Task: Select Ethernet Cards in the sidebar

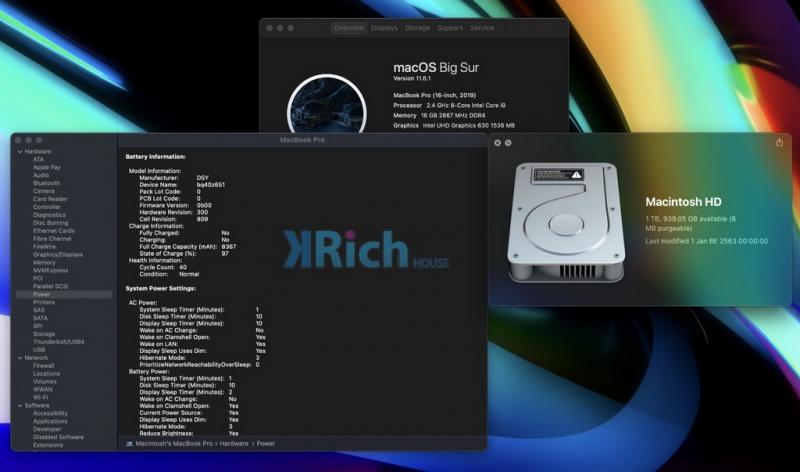Action: [x=54, y=231]
